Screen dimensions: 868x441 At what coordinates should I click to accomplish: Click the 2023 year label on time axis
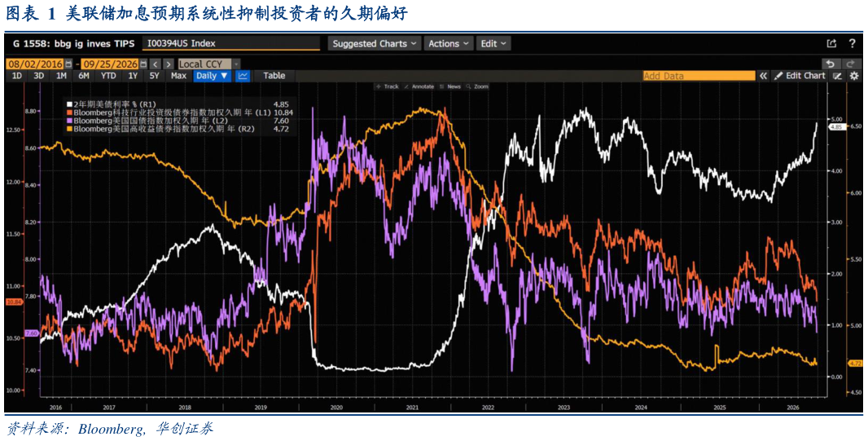pyautogui.click(x=564, y=407)
